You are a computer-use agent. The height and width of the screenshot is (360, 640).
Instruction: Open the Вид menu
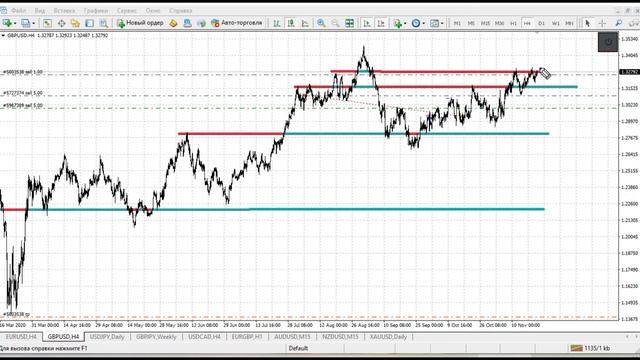point(40,11)
